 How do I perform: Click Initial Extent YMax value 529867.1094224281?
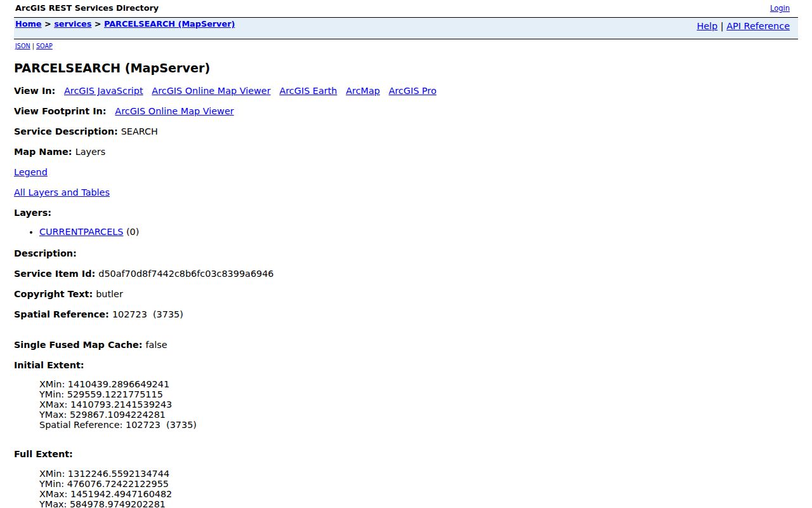pyautogui.click(x=117, y=415)
